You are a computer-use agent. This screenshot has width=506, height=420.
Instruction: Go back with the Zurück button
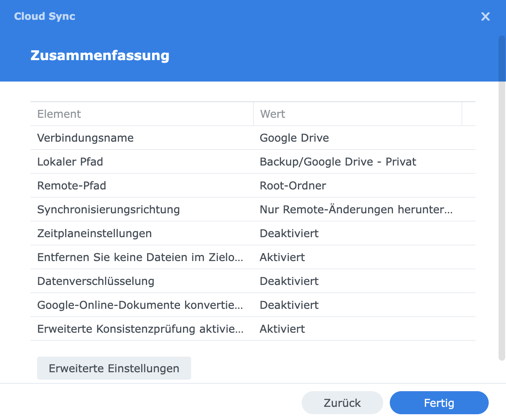click(x=342, y=403)
